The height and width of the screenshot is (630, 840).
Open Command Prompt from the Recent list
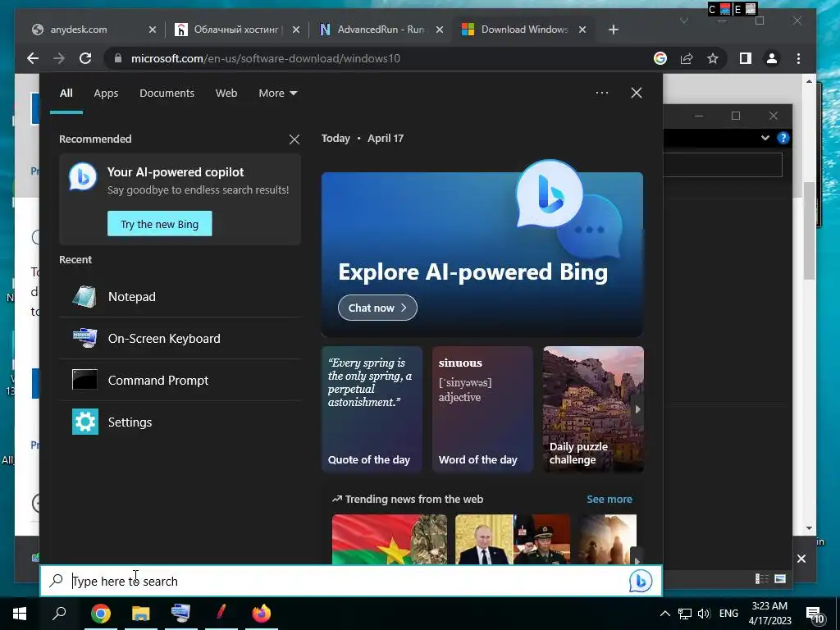coord(180,381)
